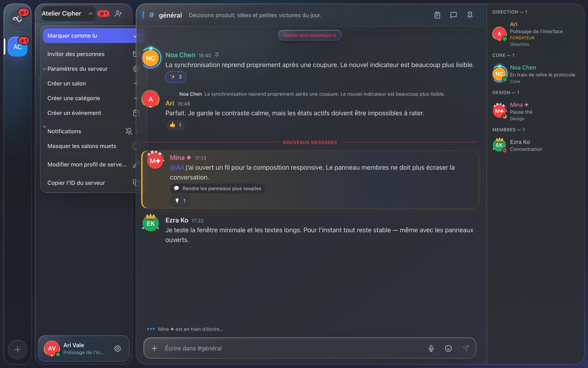Click Ari Vale's AV avatar at bottom left

tap(52, 349)
